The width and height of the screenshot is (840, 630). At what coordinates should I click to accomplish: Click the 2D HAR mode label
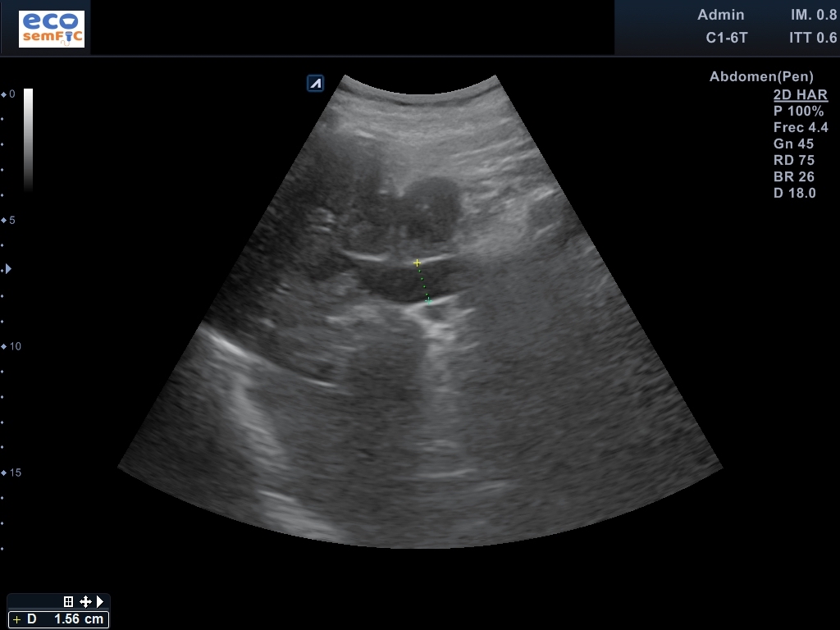(x=800, y=94)
